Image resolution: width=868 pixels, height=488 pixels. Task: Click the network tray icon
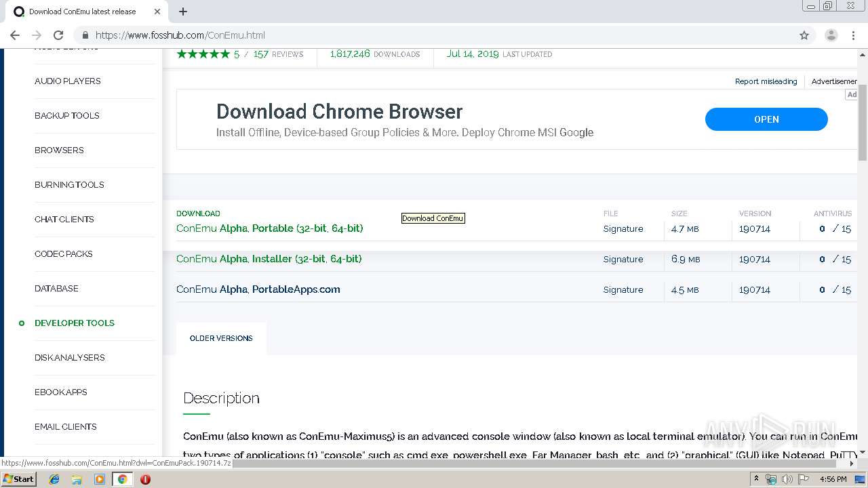coord(771,479)
